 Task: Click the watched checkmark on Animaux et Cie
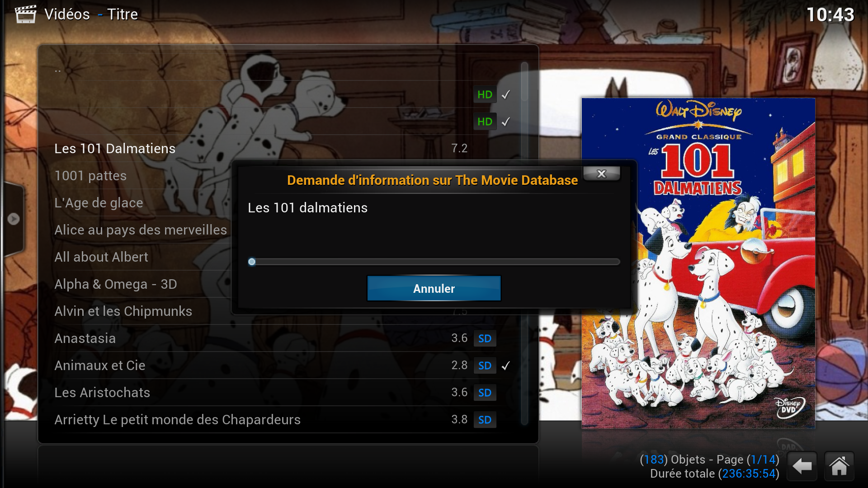pos(506,366)
